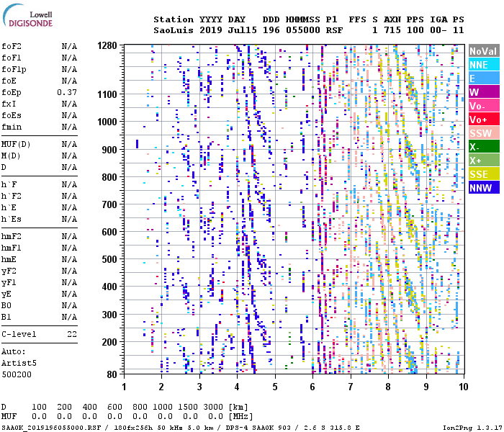Image resolution: width=504 pixels, height=432 pixels.
Task: Click the 80 km height axis label
Action: (x=112, y=374)
